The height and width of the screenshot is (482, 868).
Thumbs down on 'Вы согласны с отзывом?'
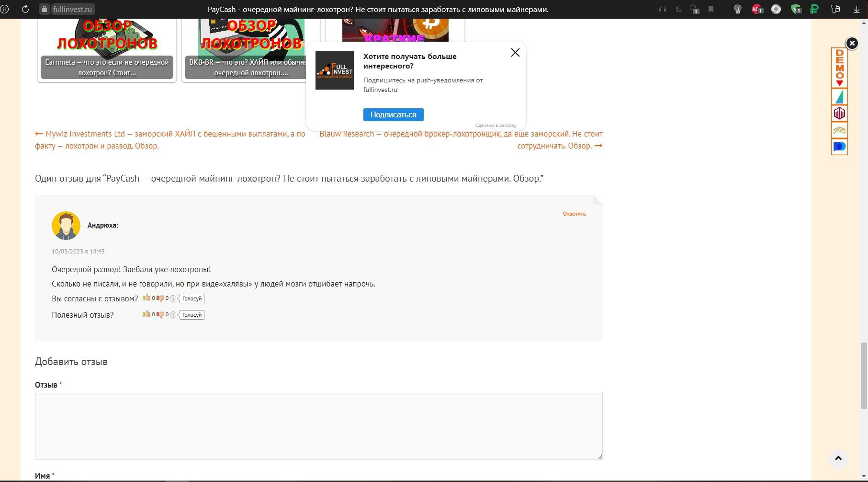(x=160, y=298)
